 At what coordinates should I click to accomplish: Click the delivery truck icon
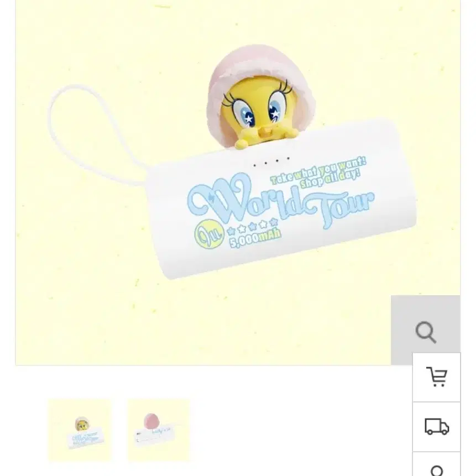[437, 426]
